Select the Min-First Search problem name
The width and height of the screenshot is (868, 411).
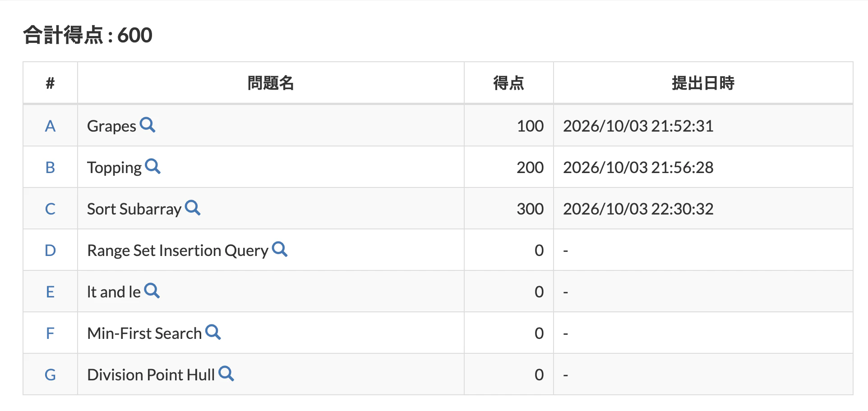(144, 333)
